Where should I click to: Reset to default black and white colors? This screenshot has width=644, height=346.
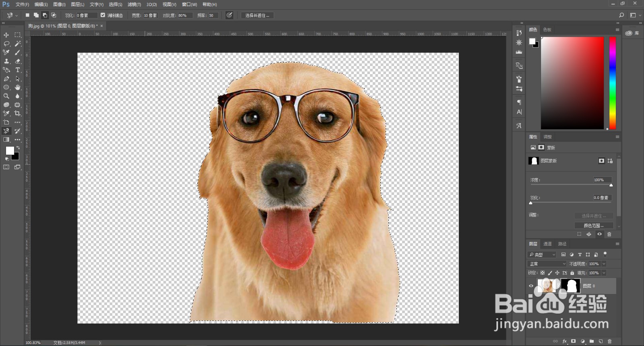tap(6, 159)
